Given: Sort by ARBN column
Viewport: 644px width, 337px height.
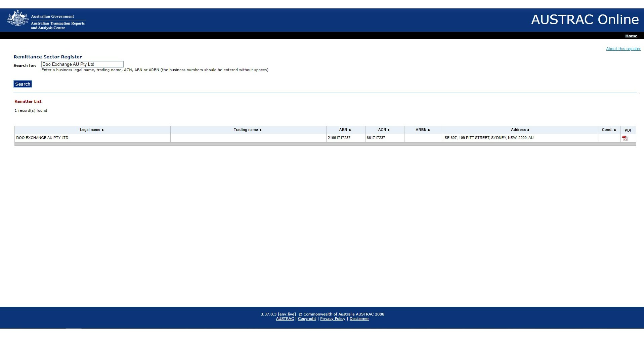Looking at the screenshot, I should coord(423,130).
